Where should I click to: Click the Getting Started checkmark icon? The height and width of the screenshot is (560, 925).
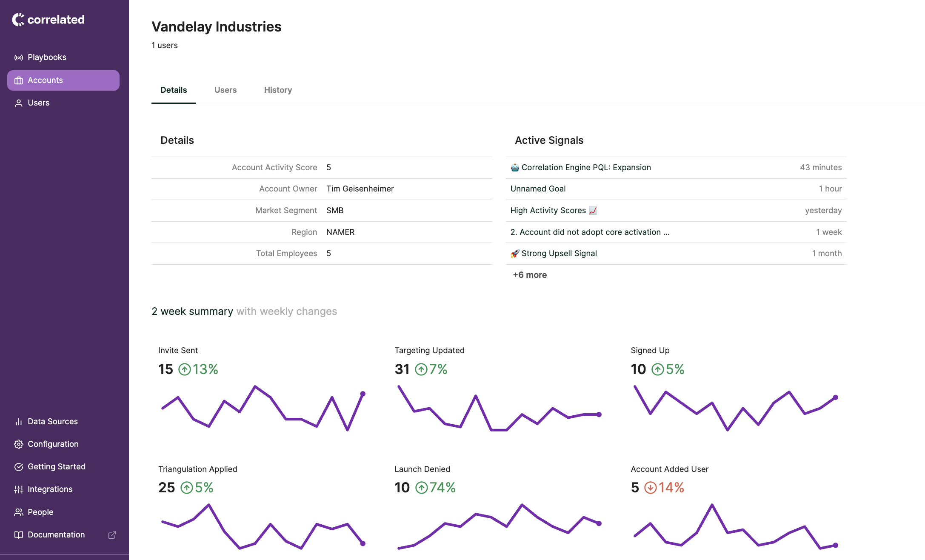point(19,467)
